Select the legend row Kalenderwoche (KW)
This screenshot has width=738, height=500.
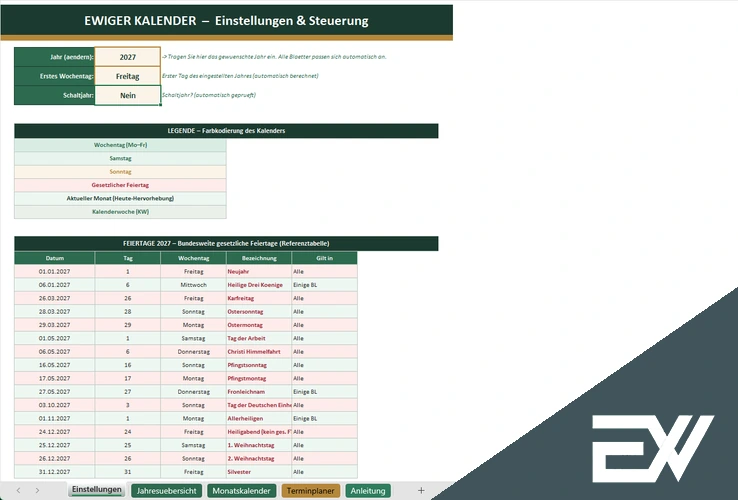120,212
